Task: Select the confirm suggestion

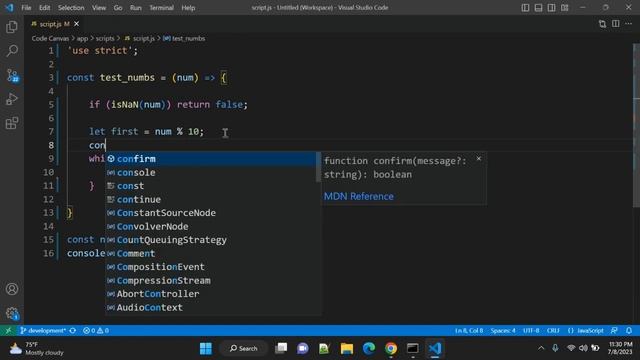Action: [211, 159]
